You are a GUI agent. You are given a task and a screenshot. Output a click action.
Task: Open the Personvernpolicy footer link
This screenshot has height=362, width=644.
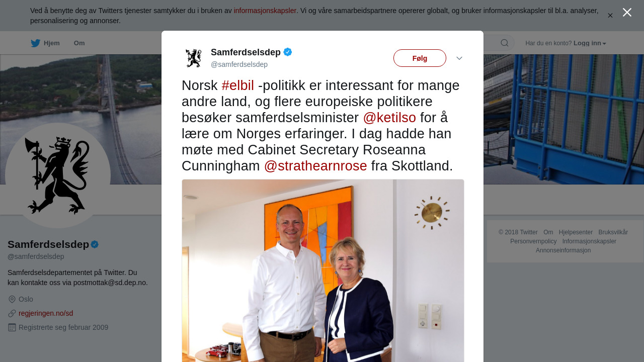(533, 241)
